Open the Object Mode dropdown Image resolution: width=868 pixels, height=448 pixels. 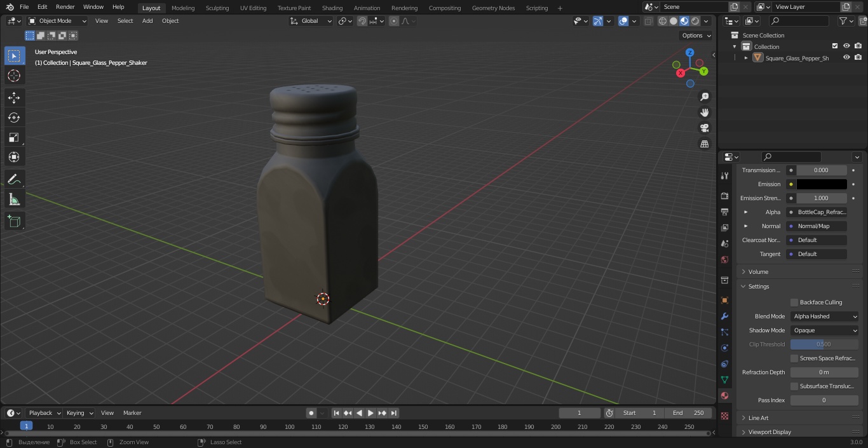click(x=57, y=21)
